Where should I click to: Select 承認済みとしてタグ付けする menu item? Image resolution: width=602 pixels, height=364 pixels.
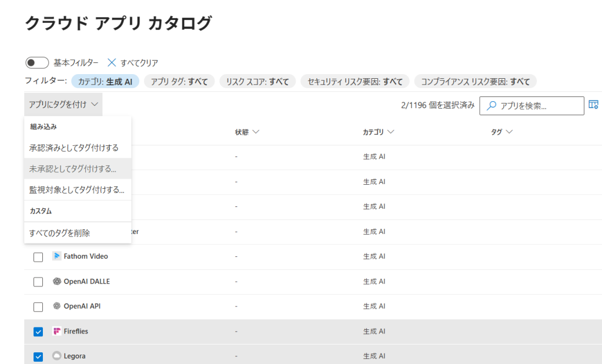(74, 148)
